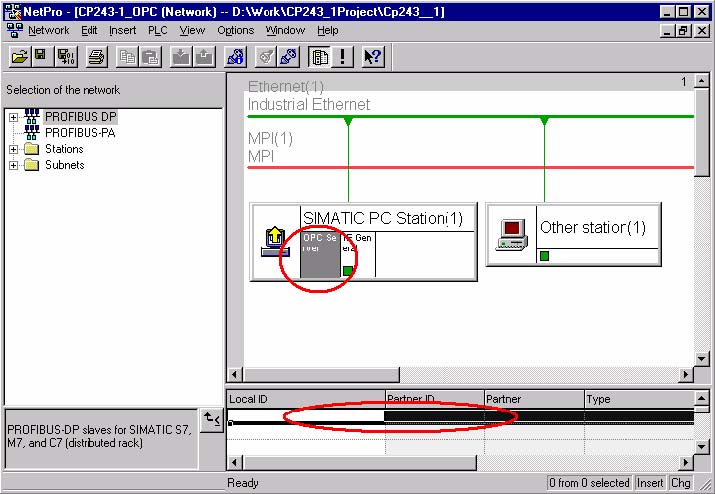Viewport: 715px width, 494px height.
Task: Click the network view horizontal scrollbar thumb
Action: [x=321, y=374]
